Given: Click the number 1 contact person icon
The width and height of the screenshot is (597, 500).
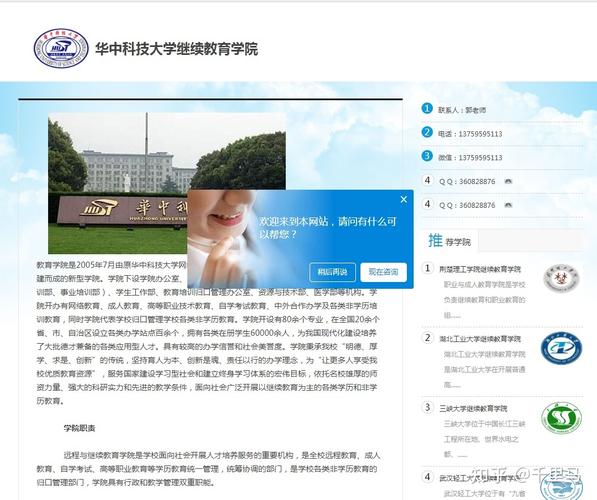Looking at the screenshot, I should 427,109.
